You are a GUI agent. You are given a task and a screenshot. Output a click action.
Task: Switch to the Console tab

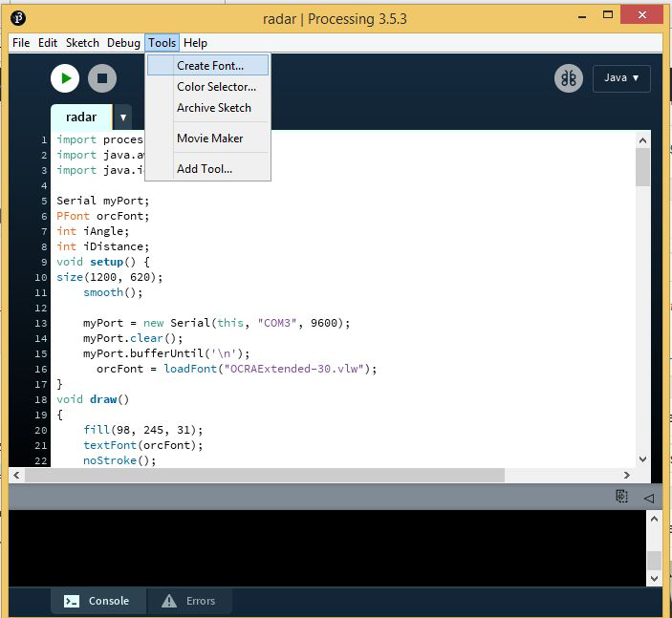tap(97, 601)
